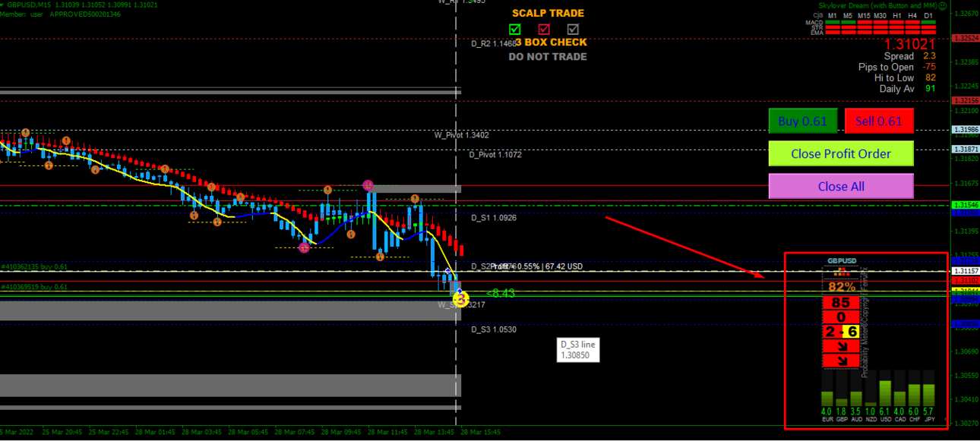Screen dimensions: 980x441
Task: Click the Close Profit Order button
Action: (841, 153)
